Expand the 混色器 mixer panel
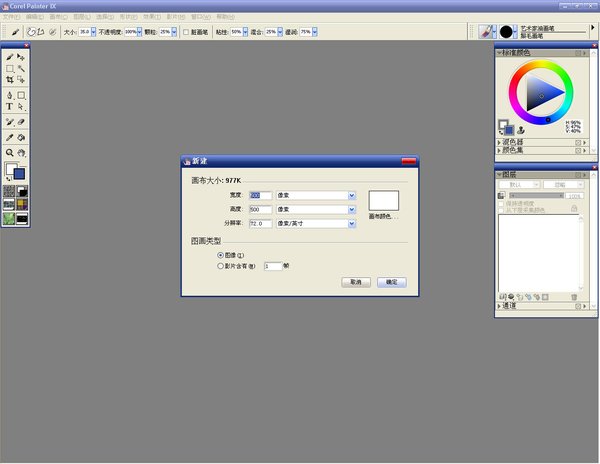The image size is (600, 464). 499,142
